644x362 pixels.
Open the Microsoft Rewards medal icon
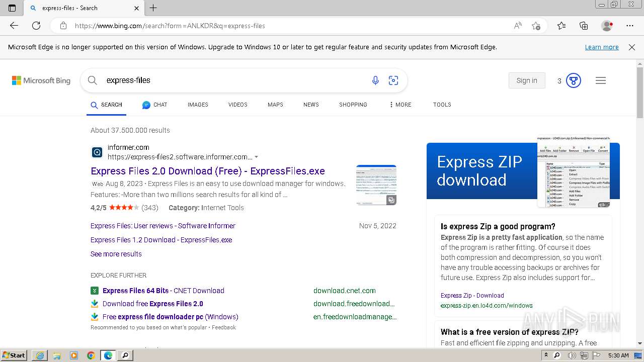574,80
